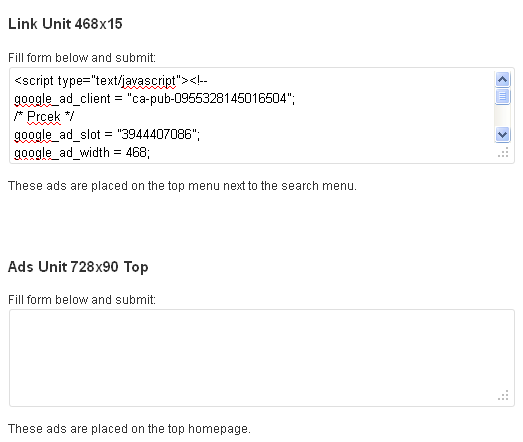Place cursor on the google_ad_client line
Screen dimensions: 523x442
(x=154, y=99)
